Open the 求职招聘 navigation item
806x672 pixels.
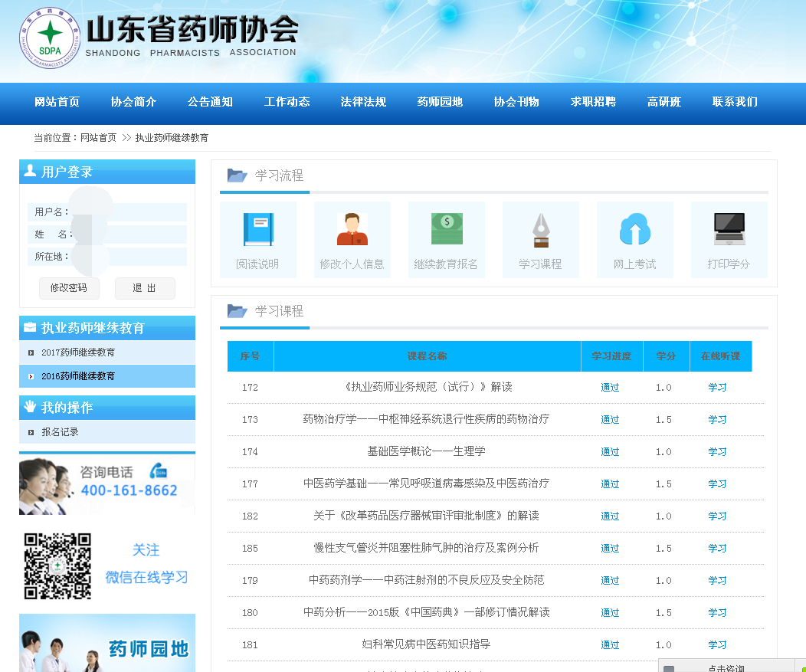593,102
